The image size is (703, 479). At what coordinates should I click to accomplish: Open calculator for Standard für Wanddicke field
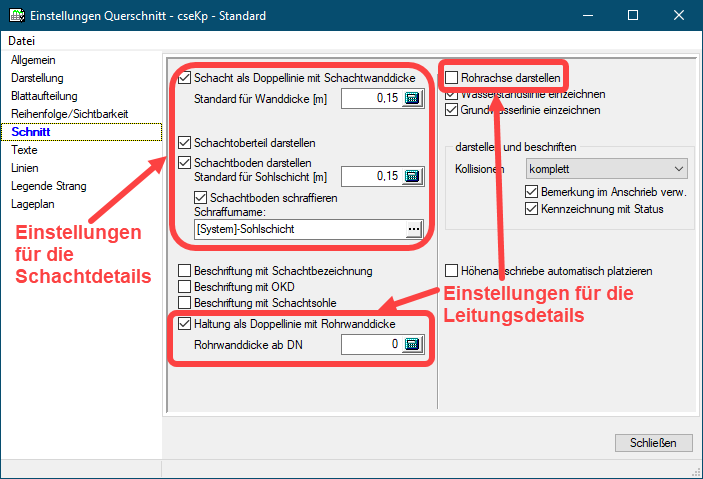(413, 98)
